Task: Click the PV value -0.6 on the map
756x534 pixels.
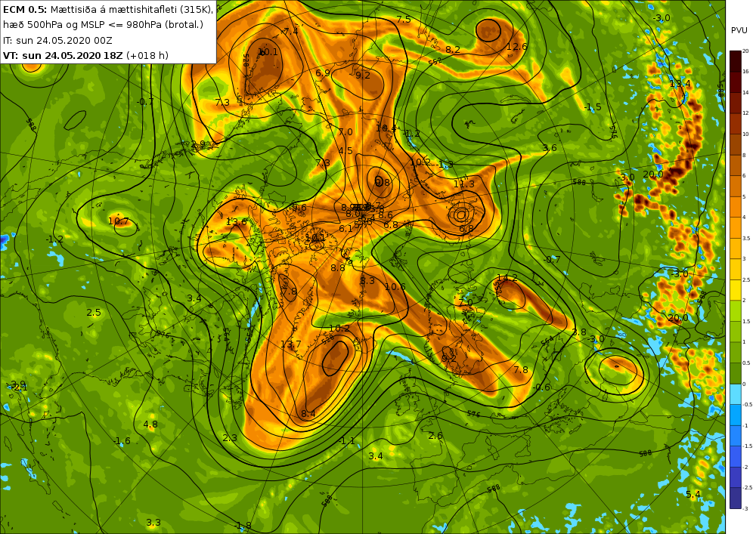Action: (x=541, y=387)
